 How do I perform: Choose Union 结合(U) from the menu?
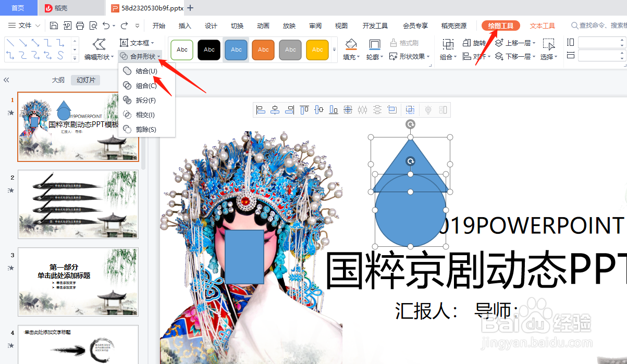(146, 71)
